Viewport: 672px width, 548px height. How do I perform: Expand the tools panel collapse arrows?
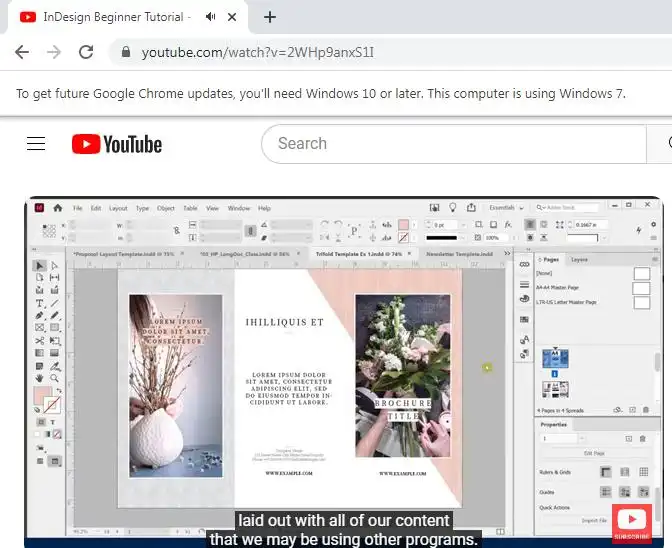34,249
